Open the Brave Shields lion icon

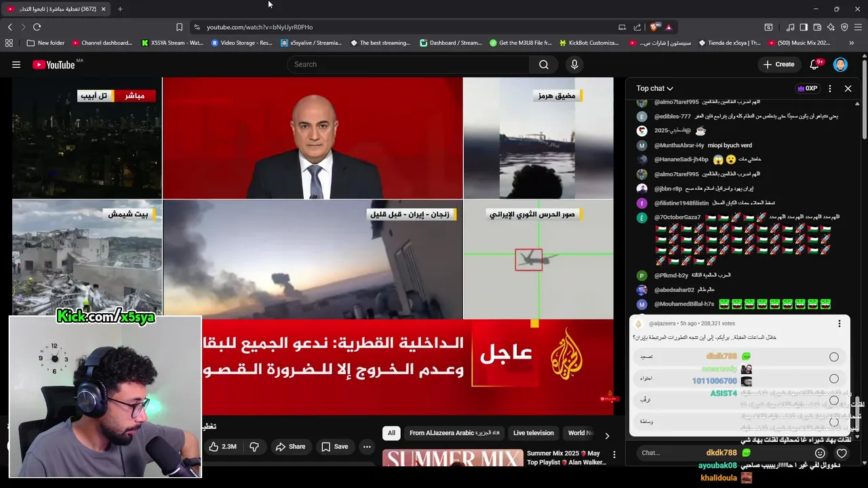[654, 27]
